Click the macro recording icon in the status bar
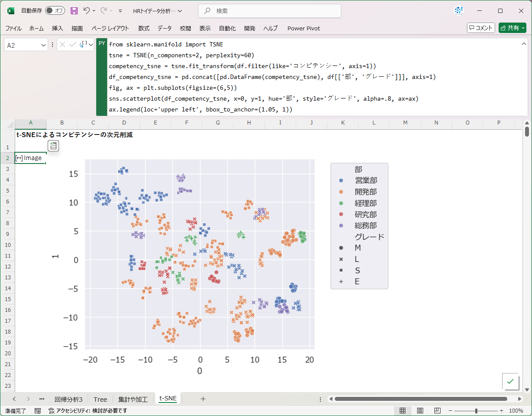 (x=38, y=411)
